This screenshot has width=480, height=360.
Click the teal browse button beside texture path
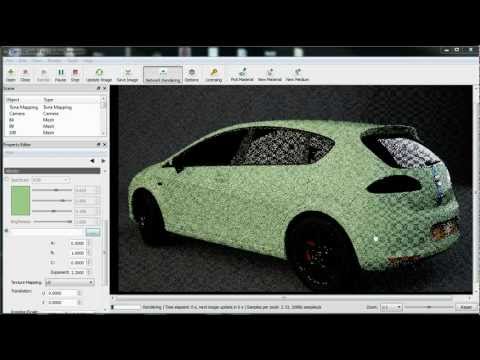(x=93, y=232)
